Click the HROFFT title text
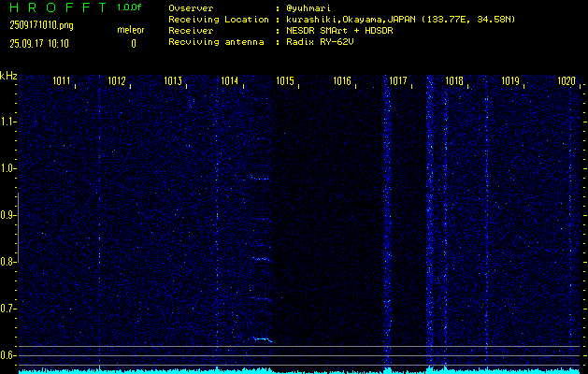The image size is (588, 374). pos(58,7)
